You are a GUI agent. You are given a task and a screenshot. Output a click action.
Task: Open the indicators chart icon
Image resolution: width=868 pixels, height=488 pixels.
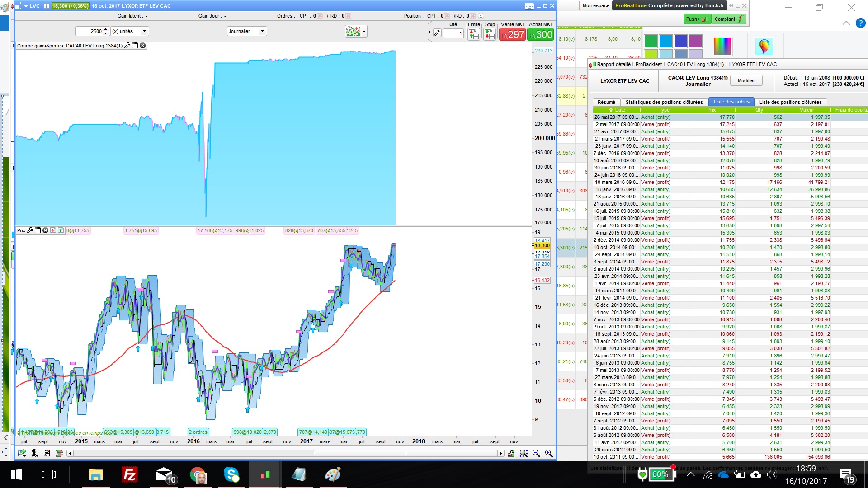click(353, 31)
